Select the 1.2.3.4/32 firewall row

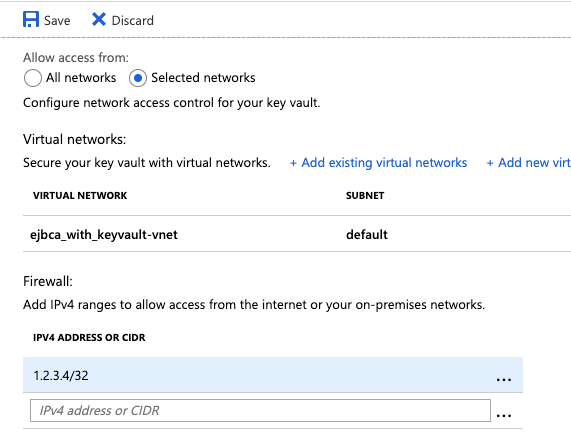[x=273, y=375]
